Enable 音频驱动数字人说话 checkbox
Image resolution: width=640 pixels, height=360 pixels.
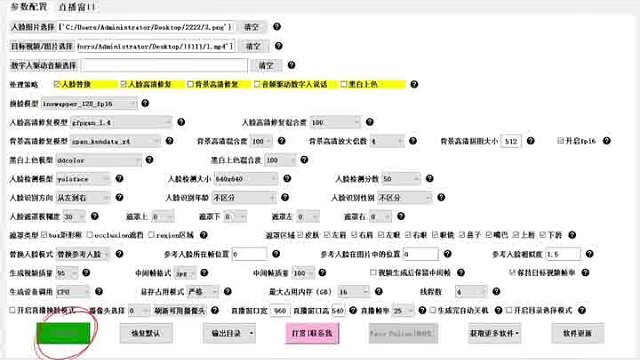[x=257, y=84]
